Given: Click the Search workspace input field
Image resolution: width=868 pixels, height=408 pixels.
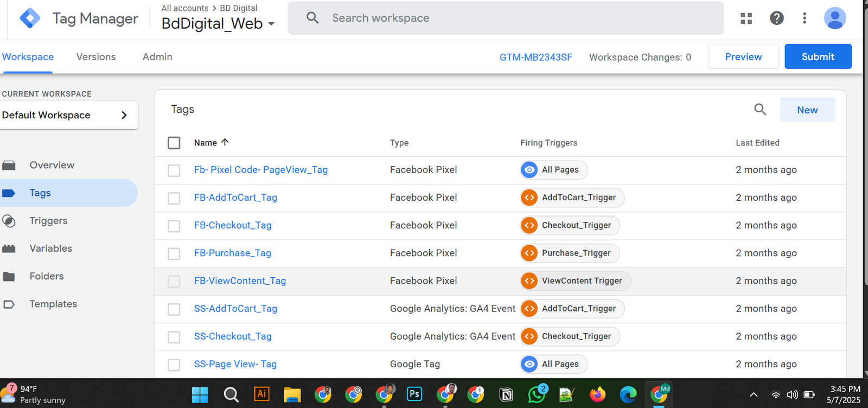Looking at the screenshot, I should point(515,18).
